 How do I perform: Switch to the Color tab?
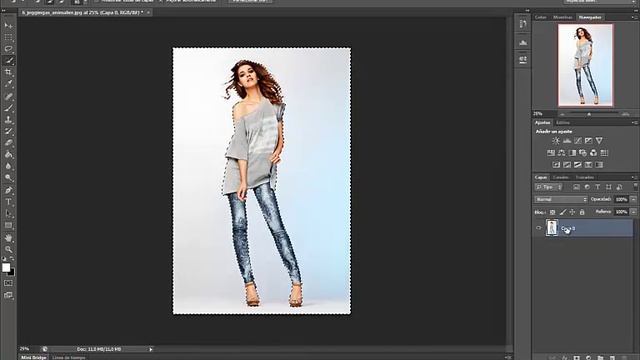pyautogui.click(x=541, y=17)
